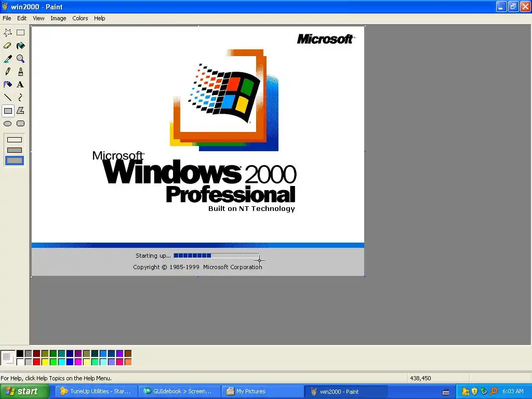Choose outlined shape with fill style
Viewport: 532px width, 399px height.
click(x=14, y=150)
